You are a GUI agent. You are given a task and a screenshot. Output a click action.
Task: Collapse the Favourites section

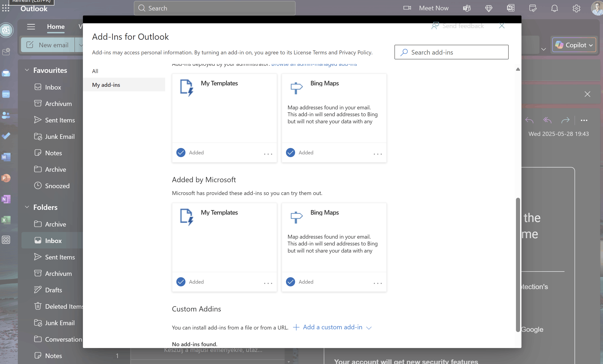[x=27, y=70]
